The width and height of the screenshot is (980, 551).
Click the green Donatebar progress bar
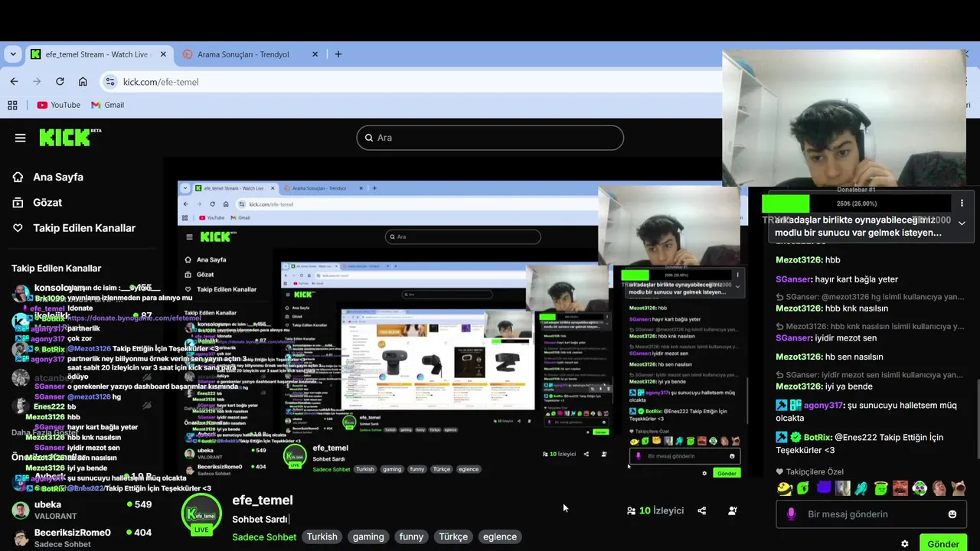[786, 204]
